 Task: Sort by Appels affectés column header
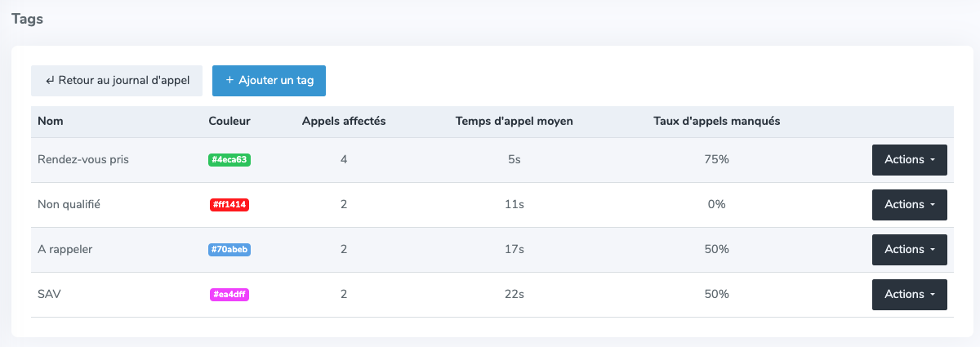click(x=344, y=122)
